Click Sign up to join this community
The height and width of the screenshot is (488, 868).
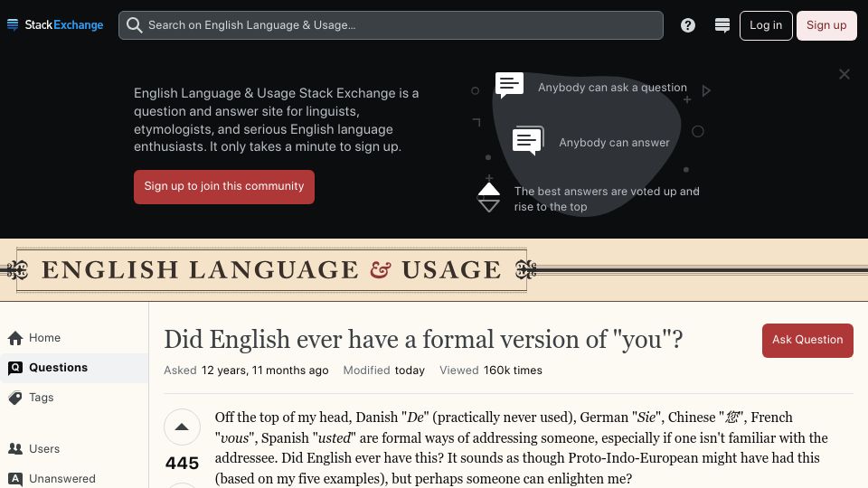tap(224, 186)
